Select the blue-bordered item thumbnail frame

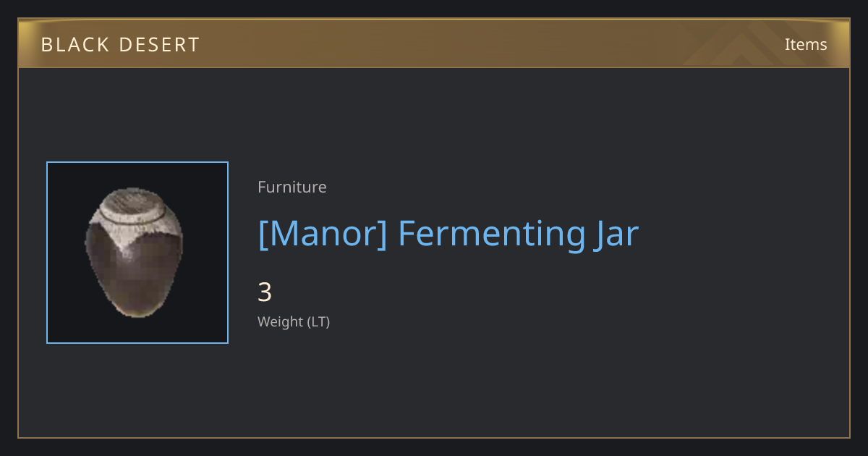[137, 253]
